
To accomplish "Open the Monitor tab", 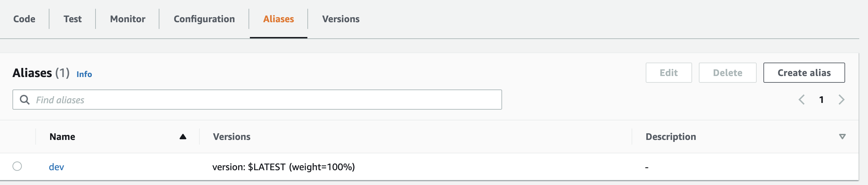I will coord(128,19).
